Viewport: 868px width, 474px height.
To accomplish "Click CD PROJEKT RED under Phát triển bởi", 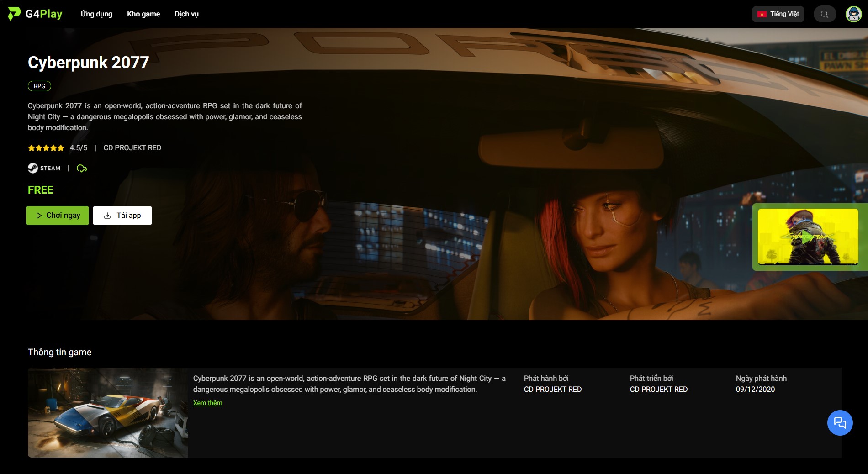I will (x=659, y=390).
